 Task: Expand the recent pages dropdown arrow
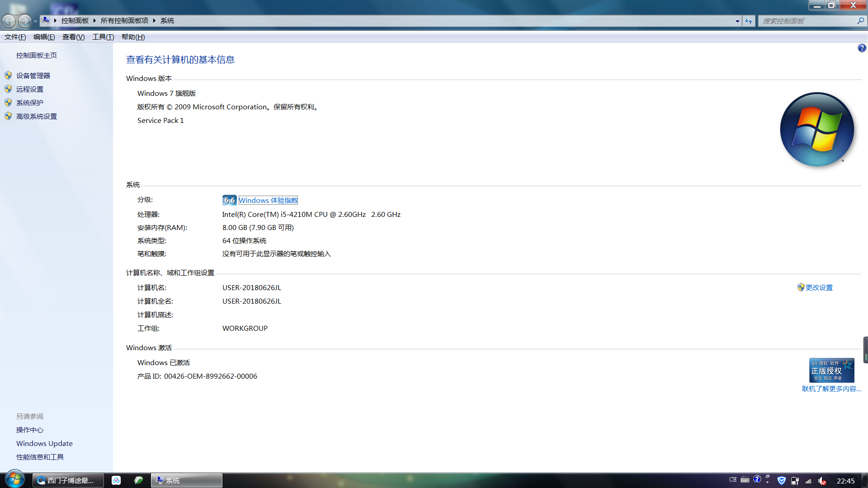tap(35, 21)
